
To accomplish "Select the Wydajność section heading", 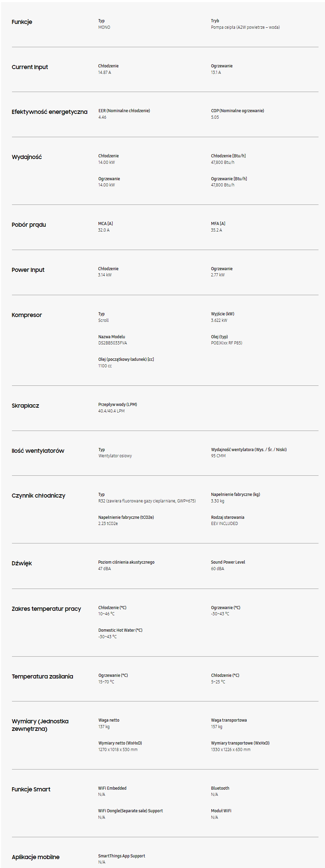I will click(x=27, y=157).
